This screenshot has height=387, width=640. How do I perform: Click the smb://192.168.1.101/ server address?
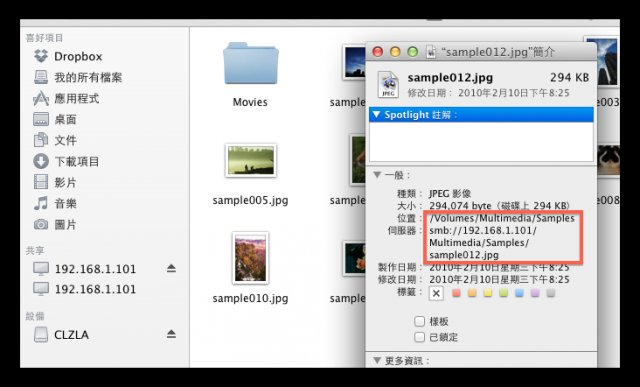coord(483,231)
